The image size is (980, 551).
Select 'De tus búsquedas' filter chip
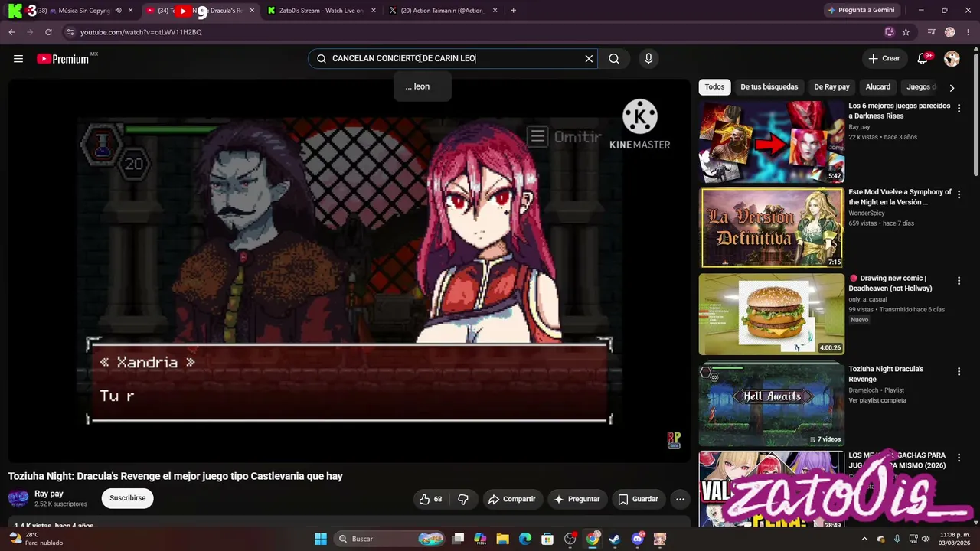pyautogui.click(x=769, y=87)
